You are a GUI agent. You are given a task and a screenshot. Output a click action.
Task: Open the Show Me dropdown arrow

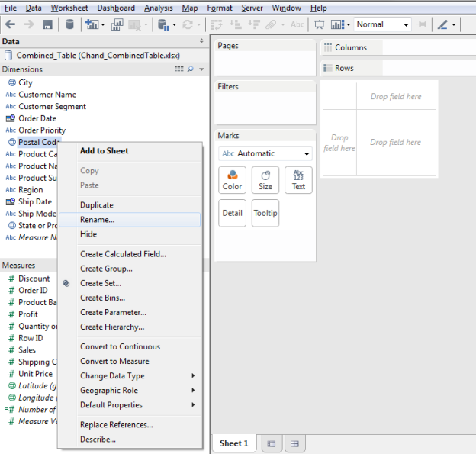click(x=349, y=25)
